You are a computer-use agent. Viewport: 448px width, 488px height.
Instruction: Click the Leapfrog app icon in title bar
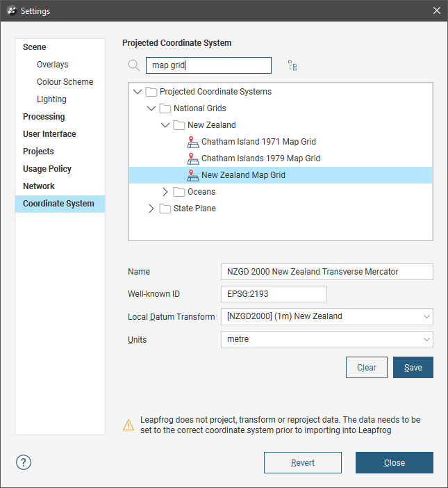click(x=12, y=11)
